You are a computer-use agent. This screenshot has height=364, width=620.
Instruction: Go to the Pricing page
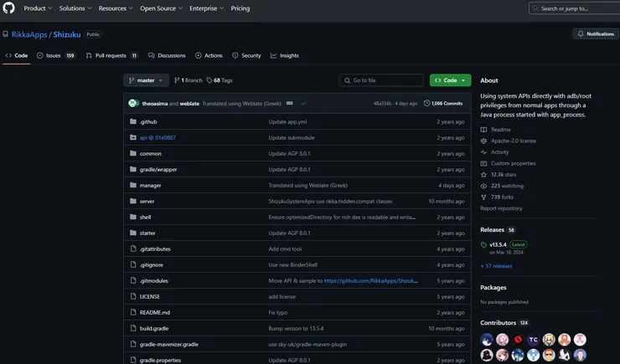point(240,8)
